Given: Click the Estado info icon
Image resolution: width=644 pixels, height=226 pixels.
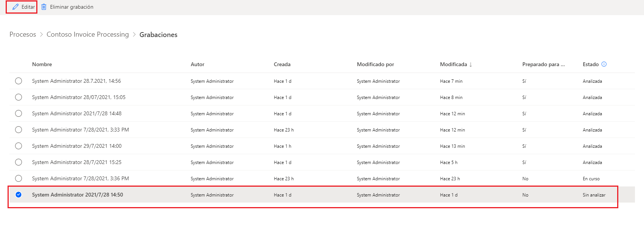Looking at the screenshot, I should (x=604, y=64).
